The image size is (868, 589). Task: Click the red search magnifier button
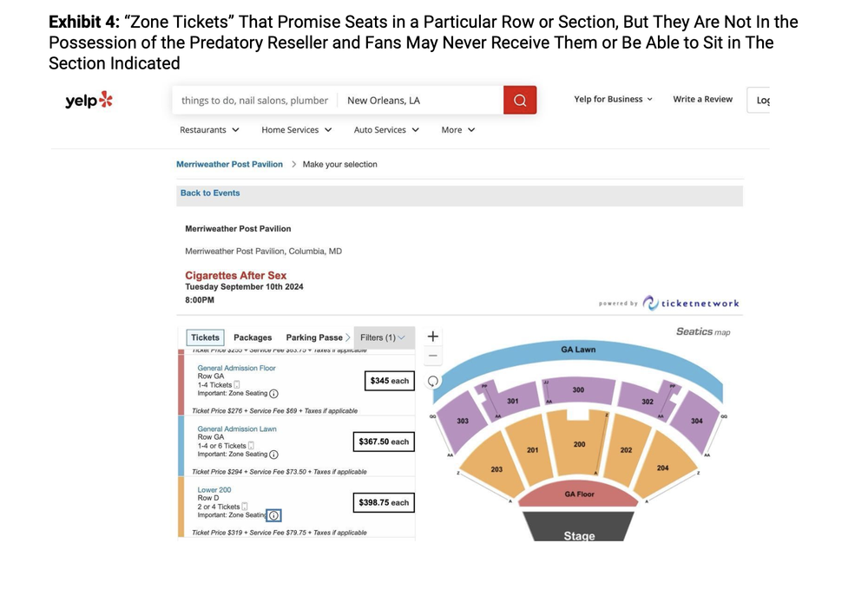(x=520, y=101)
